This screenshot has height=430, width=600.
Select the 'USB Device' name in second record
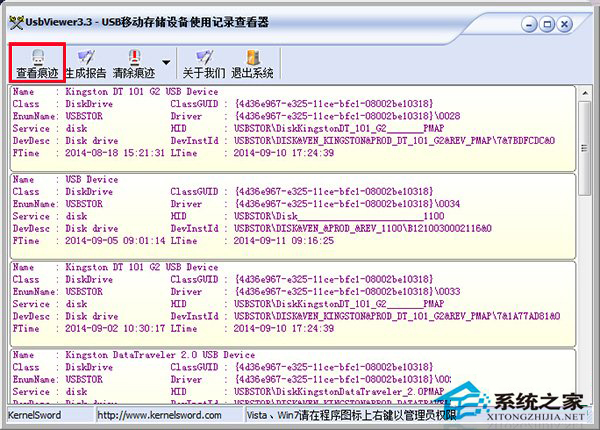click(x=91, y=179)
